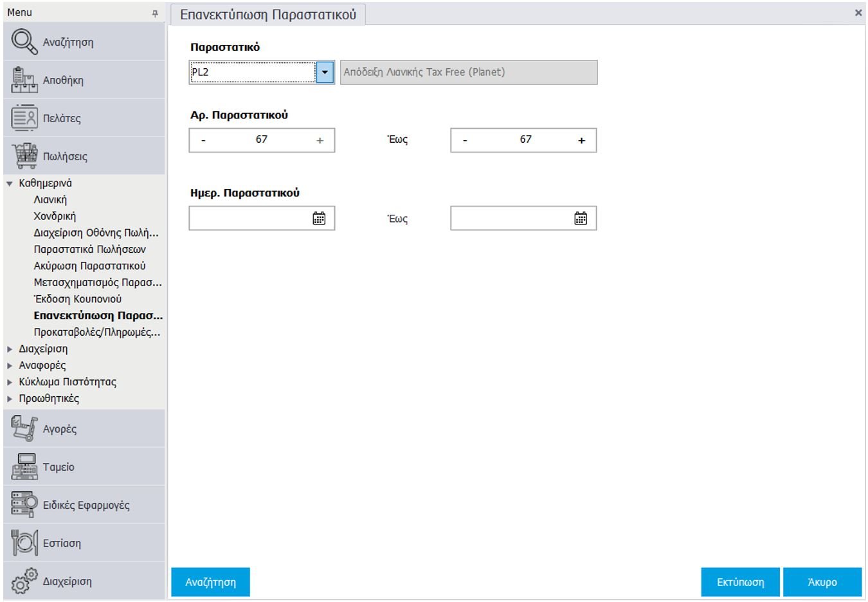Screen dimensions: 868x602
Task: Select the Πελάτες customers icon
Action: [x=24, y=118]
